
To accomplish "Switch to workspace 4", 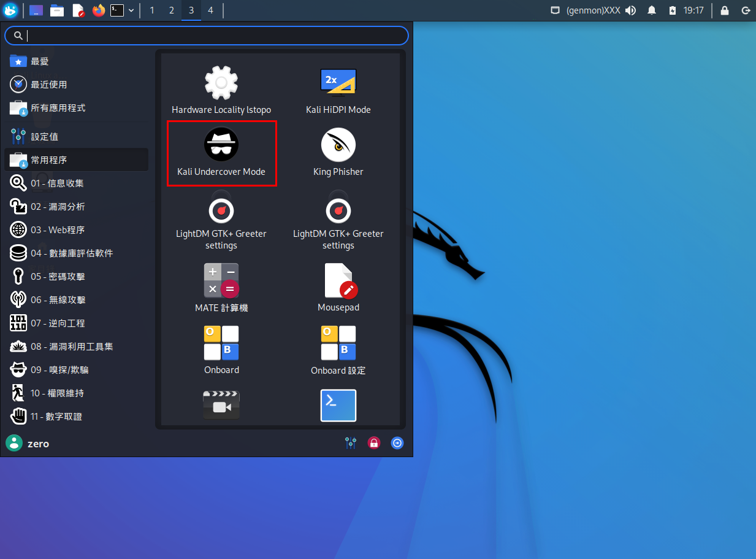I will tap(210, 10).
